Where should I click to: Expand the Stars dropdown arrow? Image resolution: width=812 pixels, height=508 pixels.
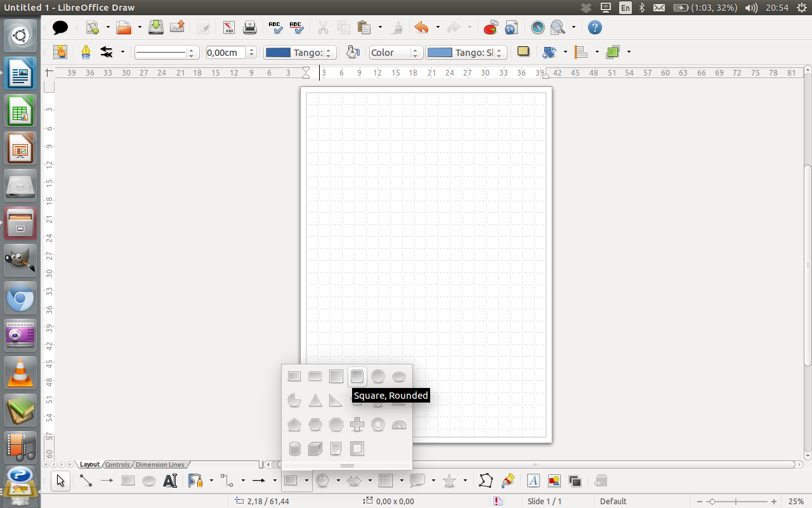465,481
